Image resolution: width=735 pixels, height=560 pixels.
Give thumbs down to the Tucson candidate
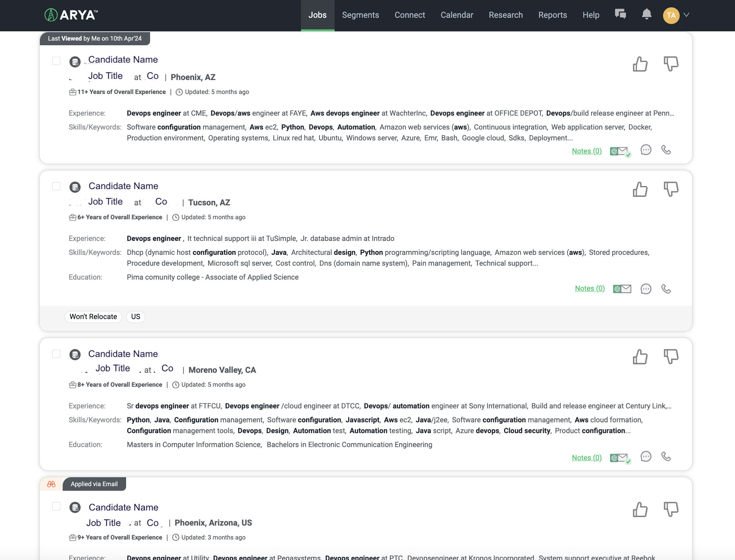[x=671, y=189]
